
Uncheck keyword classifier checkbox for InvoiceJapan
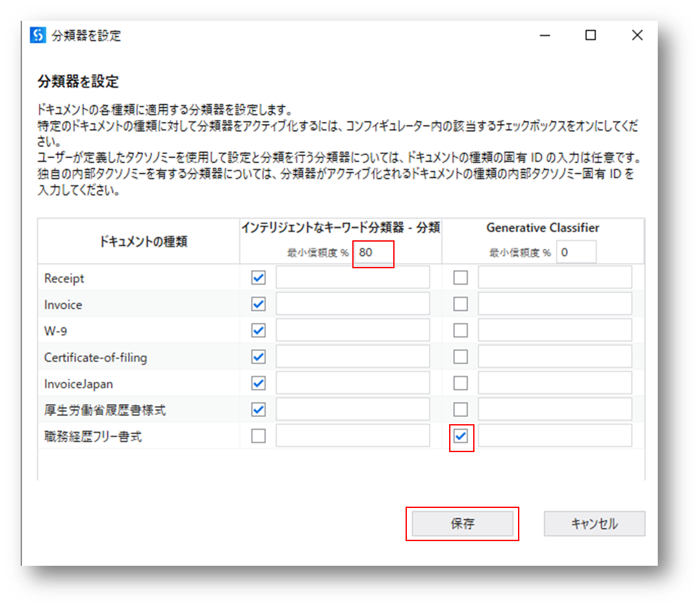pos(259,383)
